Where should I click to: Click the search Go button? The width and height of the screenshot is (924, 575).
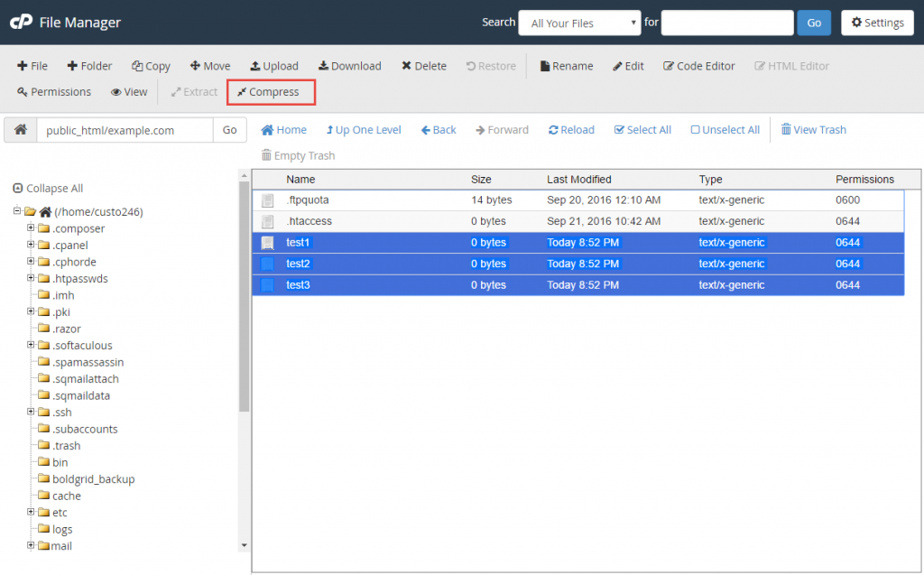(812, 22)
